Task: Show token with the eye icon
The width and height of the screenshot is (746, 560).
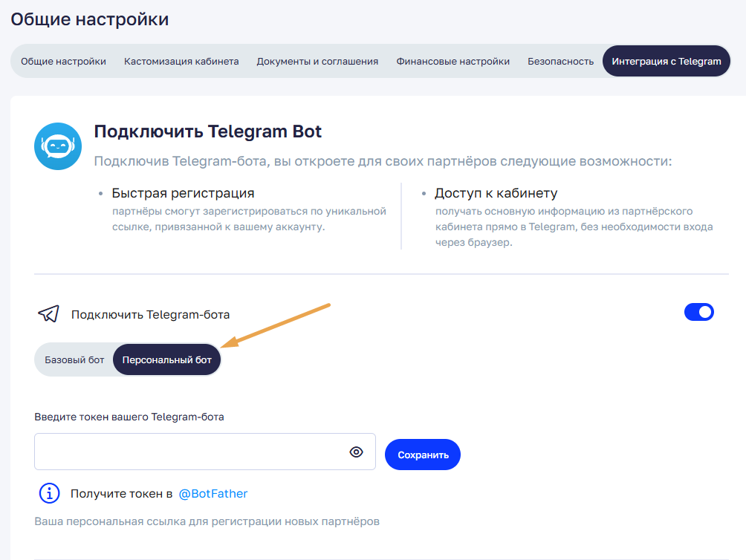Action: click(357, 452)
